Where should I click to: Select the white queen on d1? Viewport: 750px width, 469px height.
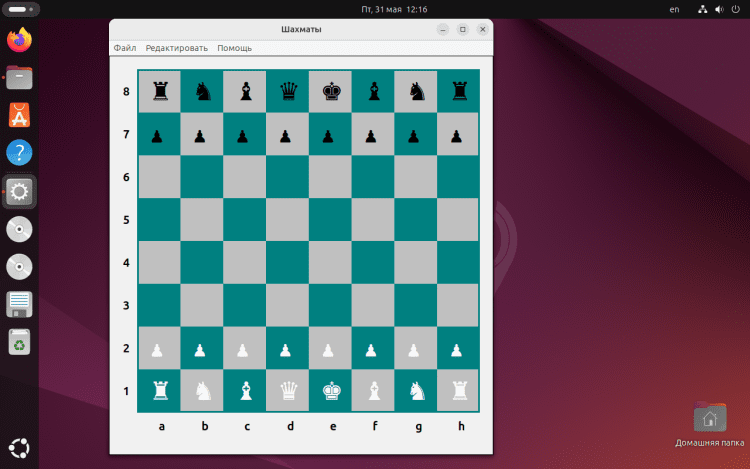[288, 391]
